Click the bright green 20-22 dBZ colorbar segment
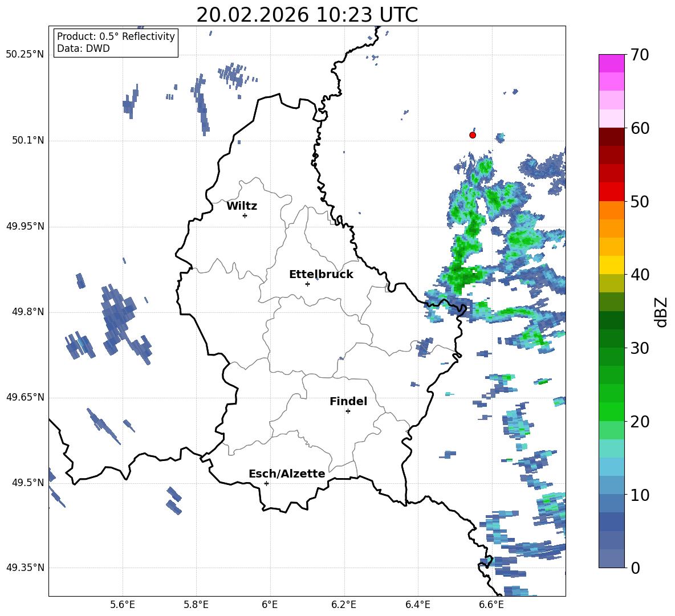The height and width of the screenshot is (616, 675). click(611, 411)
